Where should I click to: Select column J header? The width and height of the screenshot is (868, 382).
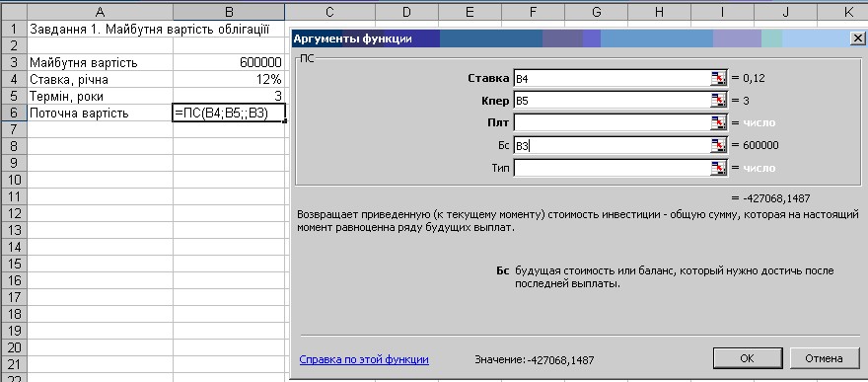[785, 12]
